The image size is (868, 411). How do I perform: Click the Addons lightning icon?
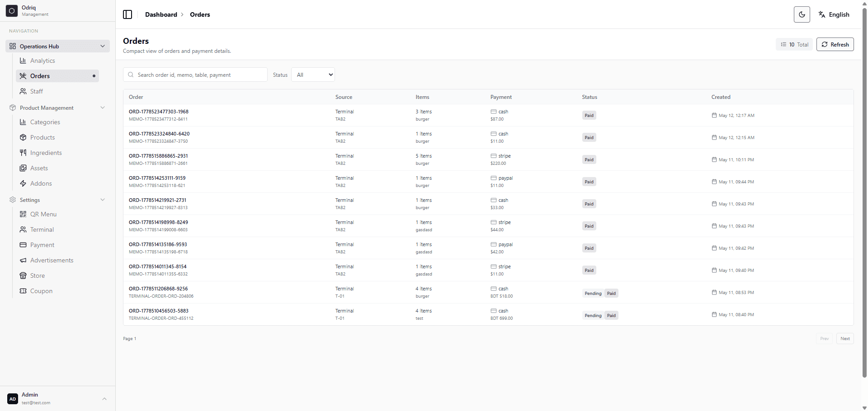click(23, 183)
